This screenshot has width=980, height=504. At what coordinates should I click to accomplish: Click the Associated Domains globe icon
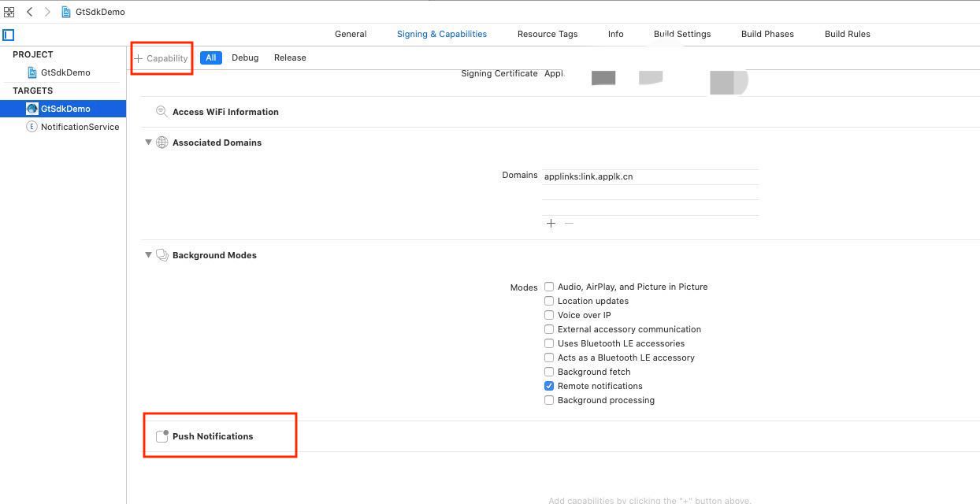click(161, 143)
